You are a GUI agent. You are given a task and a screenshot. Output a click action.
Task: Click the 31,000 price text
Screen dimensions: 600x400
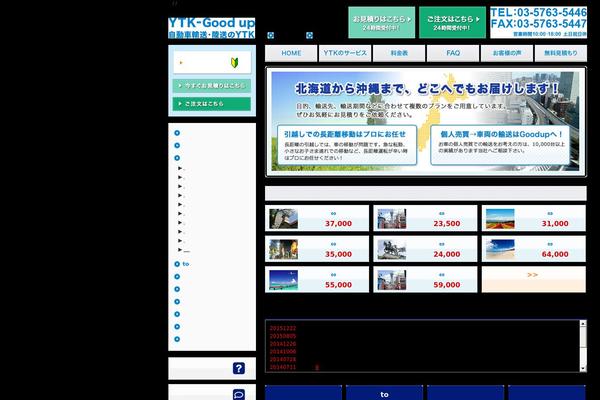[555, 224]
